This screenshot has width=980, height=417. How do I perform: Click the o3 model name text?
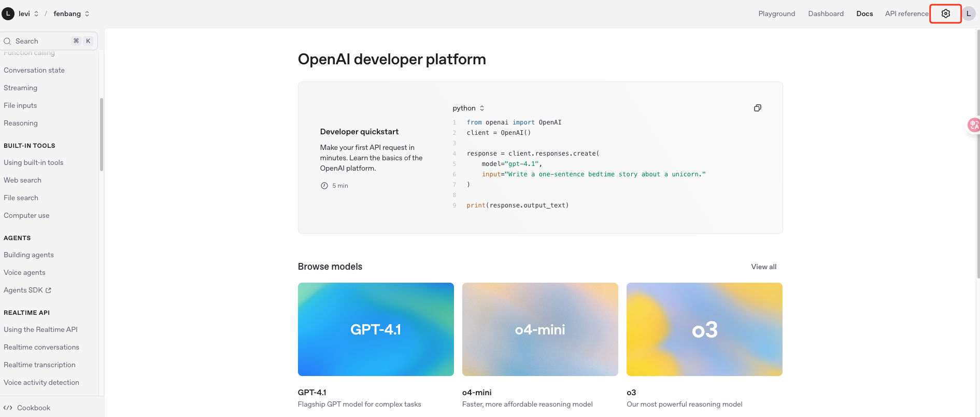(x=631, y=393)
